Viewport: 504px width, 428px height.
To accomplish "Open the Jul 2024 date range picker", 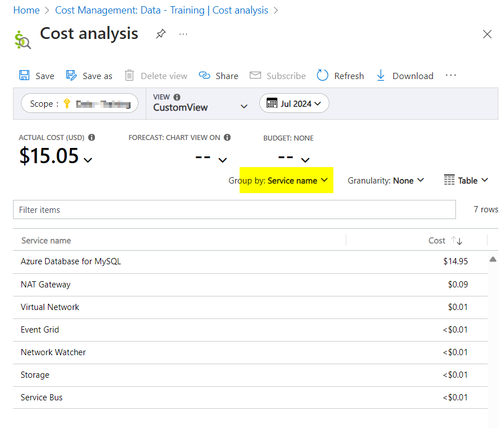I will point(294,103).
